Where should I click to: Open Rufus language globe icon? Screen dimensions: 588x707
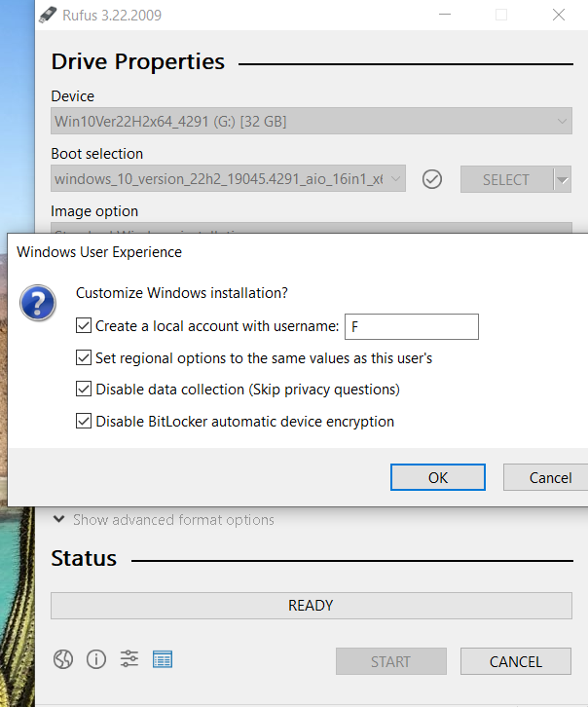click(x=63, y=659)
